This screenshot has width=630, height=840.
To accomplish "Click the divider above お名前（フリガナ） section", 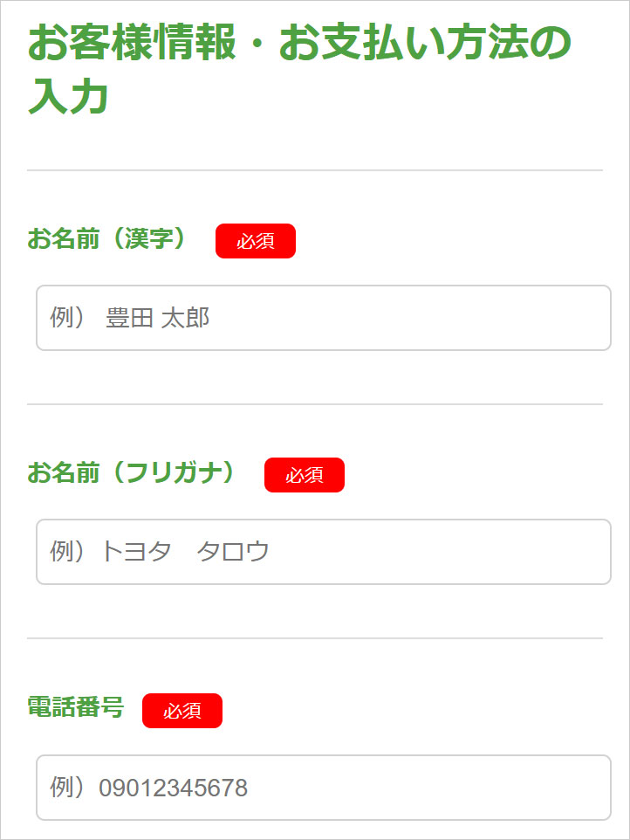I will (x=315, y=404).
